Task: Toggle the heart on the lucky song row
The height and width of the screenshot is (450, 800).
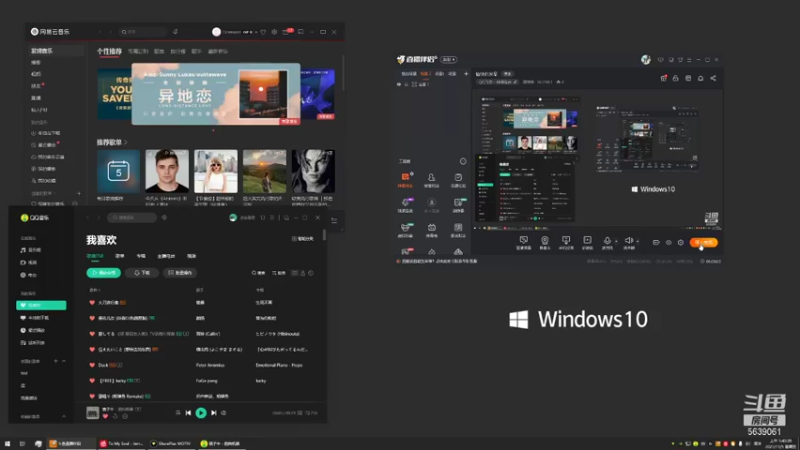Action: tap(92, 381)
